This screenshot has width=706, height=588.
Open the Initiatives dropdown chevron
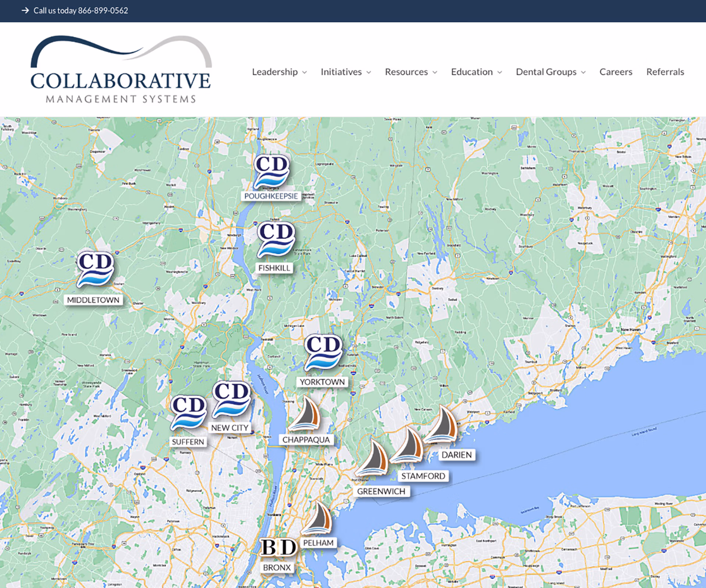[x=369, y=72]
